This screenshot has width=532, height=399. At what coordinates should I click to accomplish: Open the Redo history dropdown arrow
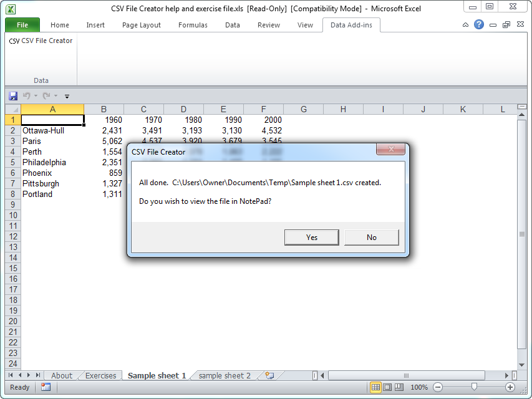point(56,96)
